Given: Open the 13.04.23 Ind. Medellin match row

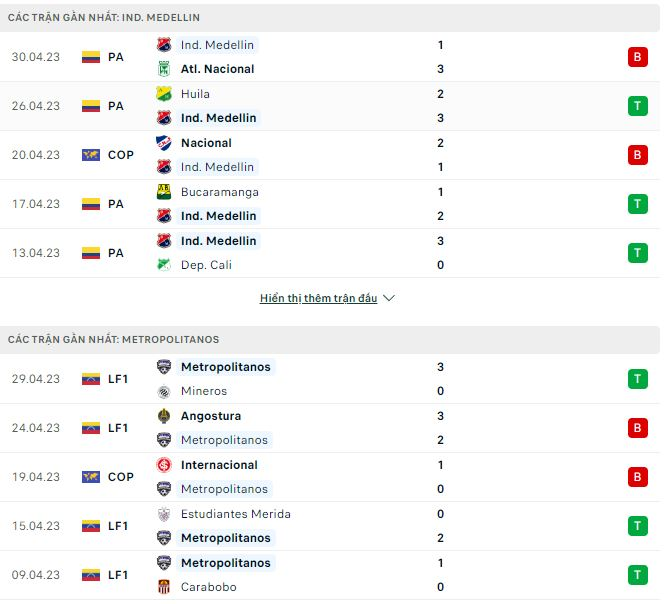Looking at the screenshot, I should [x=330, y=253].
